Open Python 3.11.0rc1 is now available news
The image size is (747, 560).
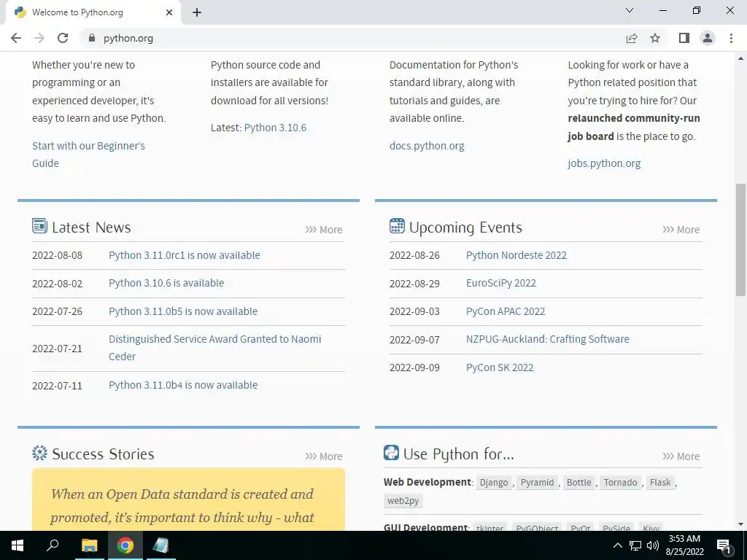click(185, 255)
